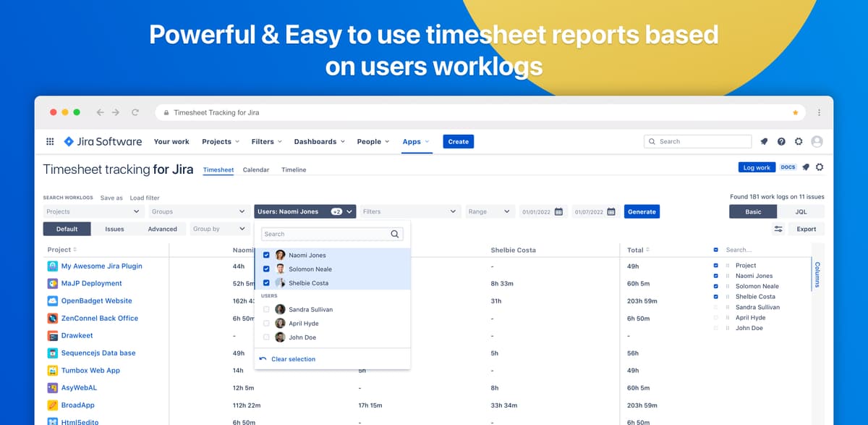Click the users Search box in the dropdown

pos(332,234)
